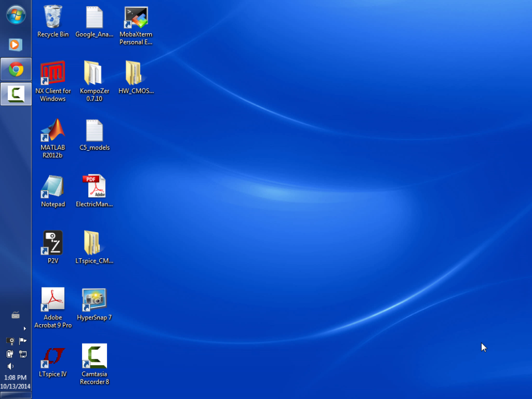532x399 pixels.
Task: Click the Google Chrome taskbar icon
Action: 16,69
